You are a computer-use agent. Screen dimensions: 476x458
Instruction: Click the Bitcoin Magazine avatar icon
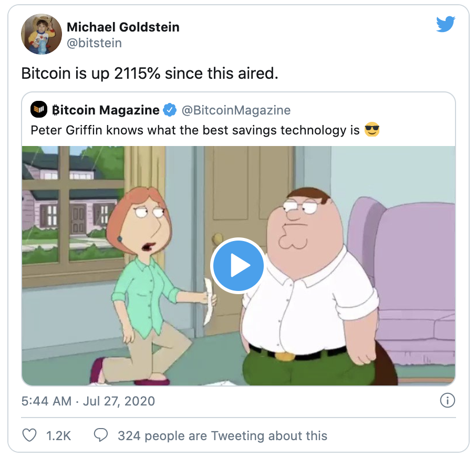[x=39, y=109]
